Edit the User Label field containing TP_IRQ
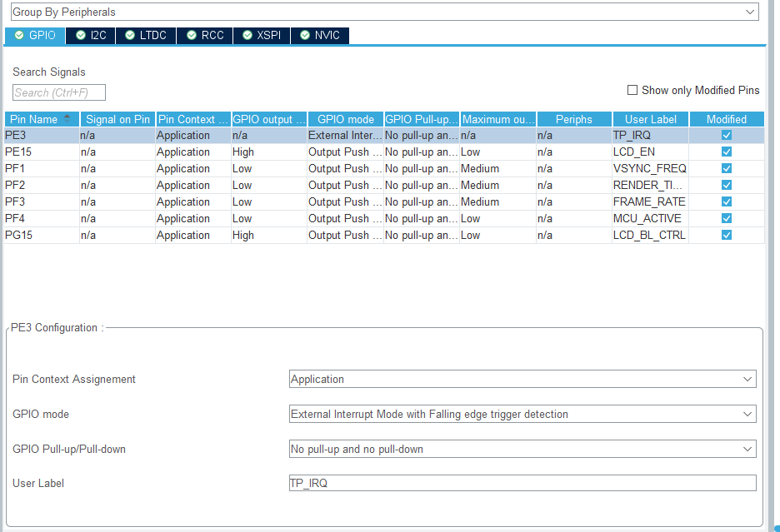This screenshot has width=780, height=532. coord(522,484)
